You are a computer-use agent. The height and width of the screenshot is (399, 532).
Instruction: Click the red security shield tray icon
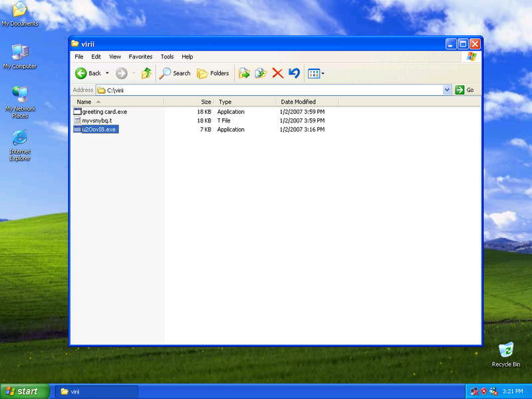pos(484,392)
